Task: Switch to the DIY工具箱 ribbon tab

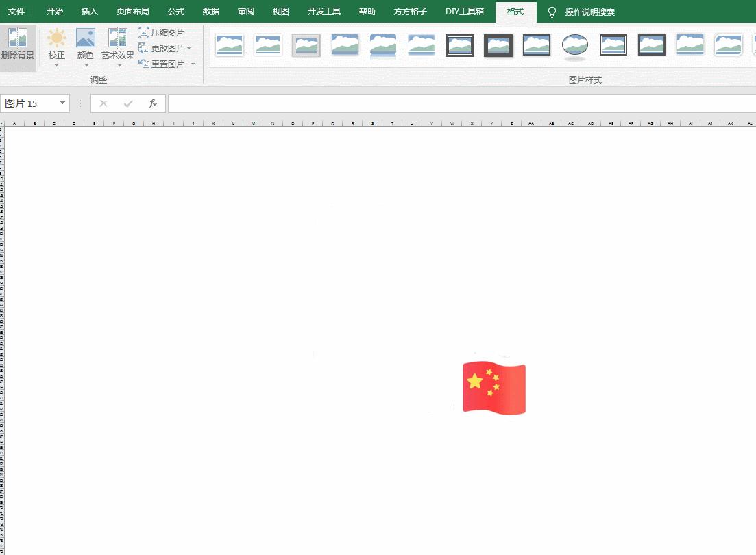Action: [x=464, y=11]
